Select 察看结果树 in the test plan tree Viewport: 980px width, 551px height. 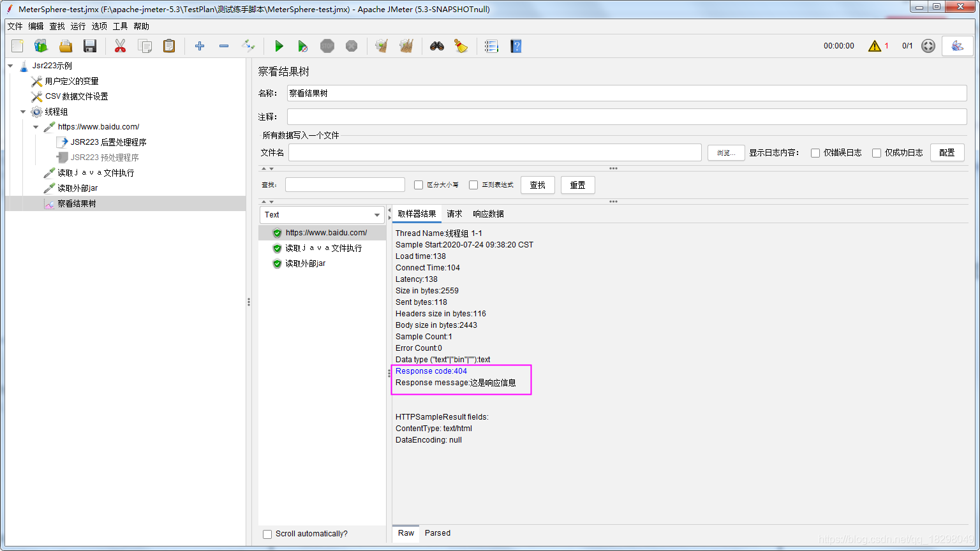(x=77, y=203)
